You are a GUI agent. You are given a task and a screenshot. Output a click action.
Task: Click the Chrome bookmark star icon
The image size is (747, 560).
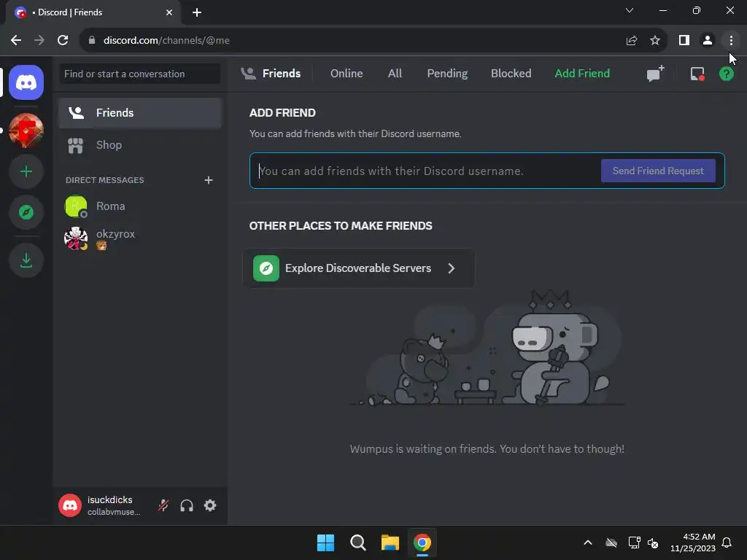[655, 41]
